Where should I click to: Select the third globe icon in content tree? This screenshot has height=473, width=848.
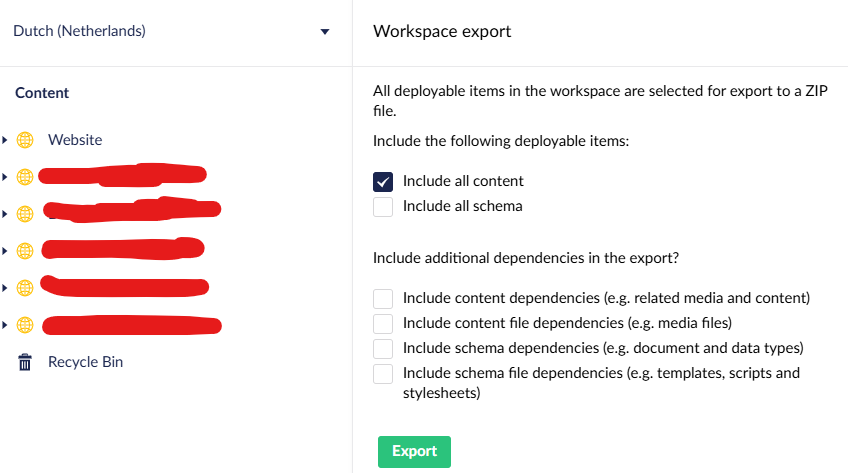tap(25, 214)
